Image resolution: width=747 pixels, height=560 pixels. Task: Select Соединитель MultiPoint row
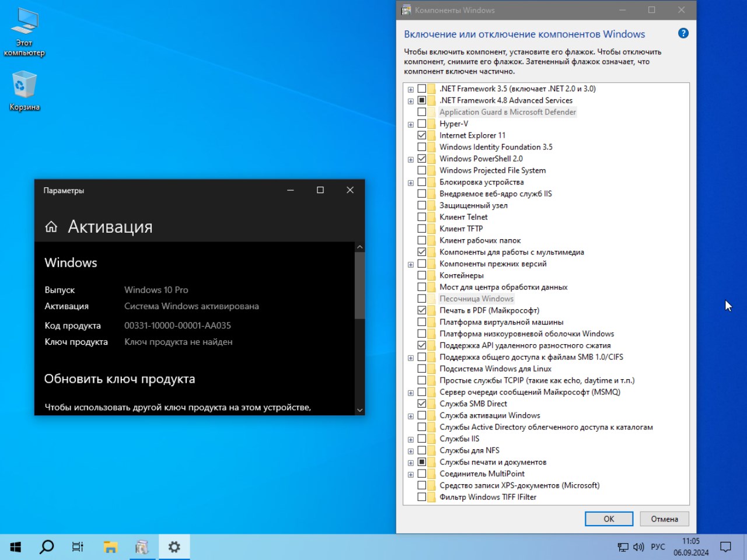pyautogui.click(x=482, y=474)
